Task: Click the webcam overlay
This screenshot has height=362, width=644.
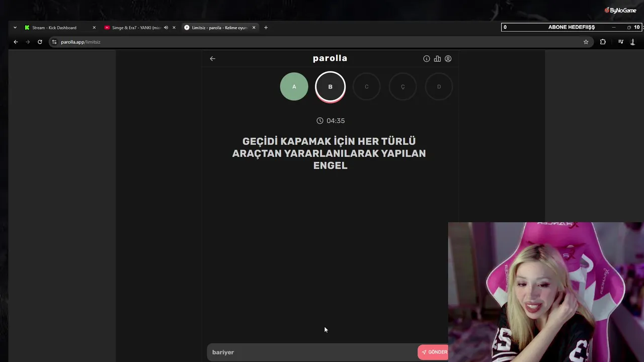Action: [x=546, y=292]
